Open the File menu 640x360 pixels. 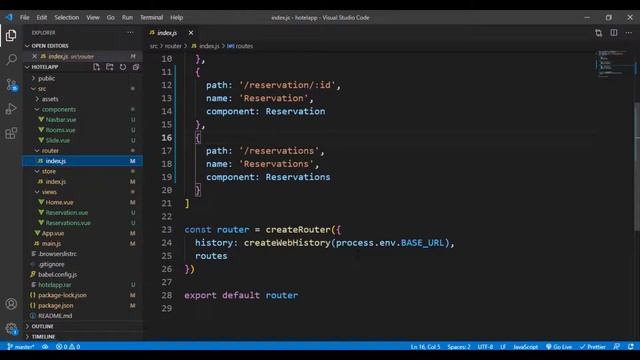pos(24,18)
